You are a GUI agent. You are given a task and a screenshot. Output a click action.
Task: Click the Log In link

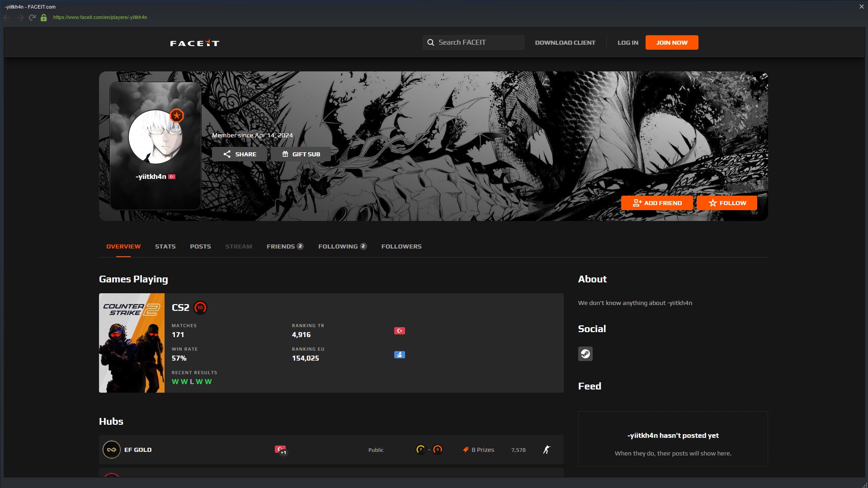pyautogui.click(x=628, y=42)
